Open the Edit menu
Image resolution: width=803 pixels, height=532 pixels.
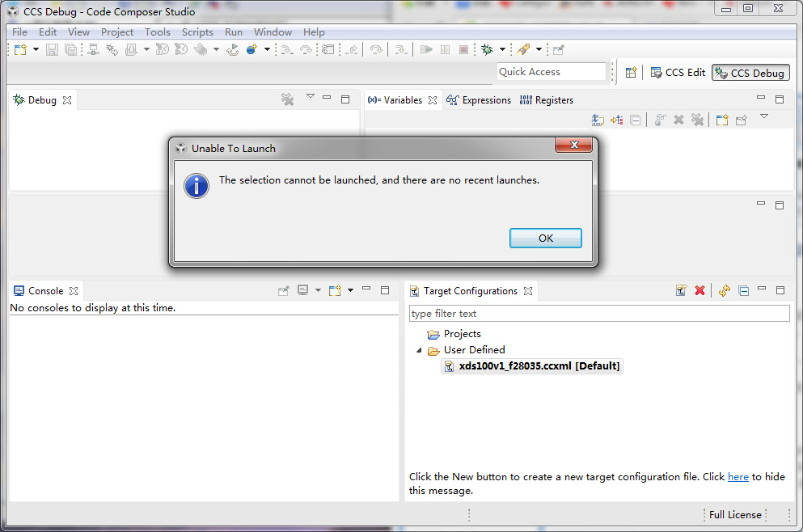(x=48, y=32)
